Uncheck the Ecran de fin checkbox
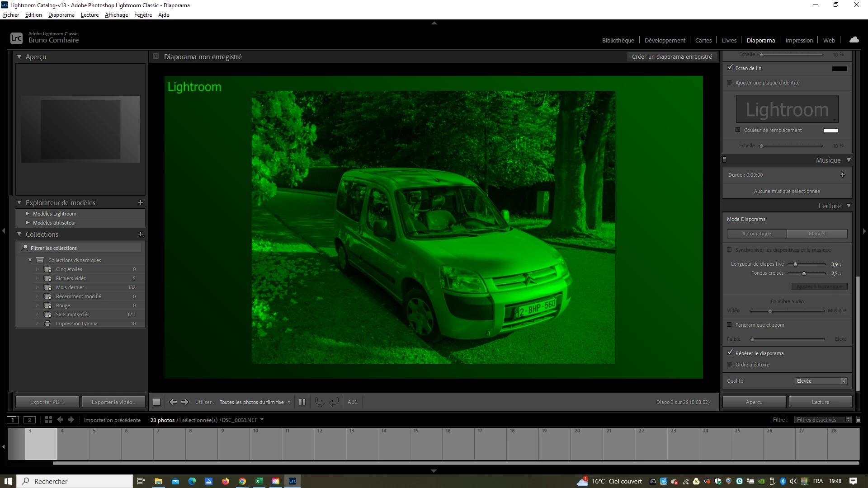868x488 pixels. point(730,68)
